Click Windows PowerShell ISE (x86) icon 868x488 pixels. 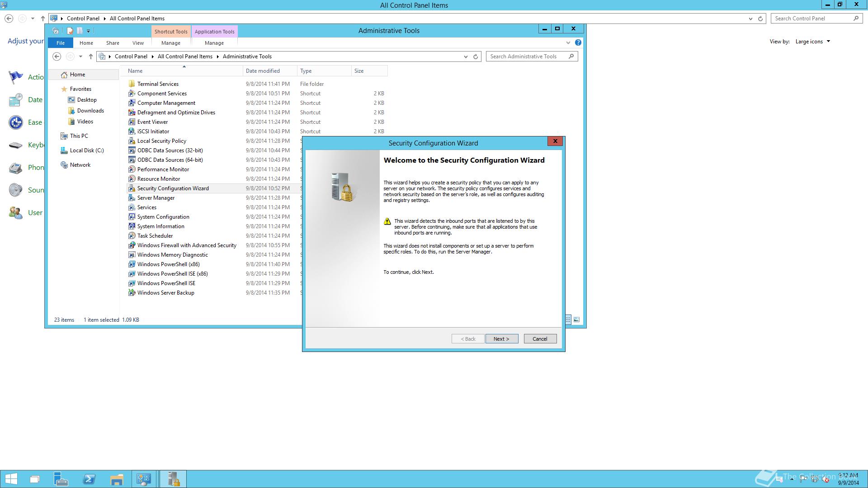pyautogui.click(x=132, y=273)
